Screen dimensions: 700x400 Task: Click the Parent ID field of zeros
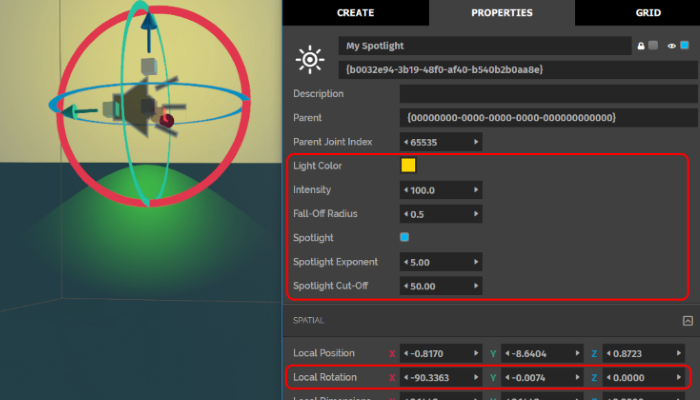(x=548, y=118)
